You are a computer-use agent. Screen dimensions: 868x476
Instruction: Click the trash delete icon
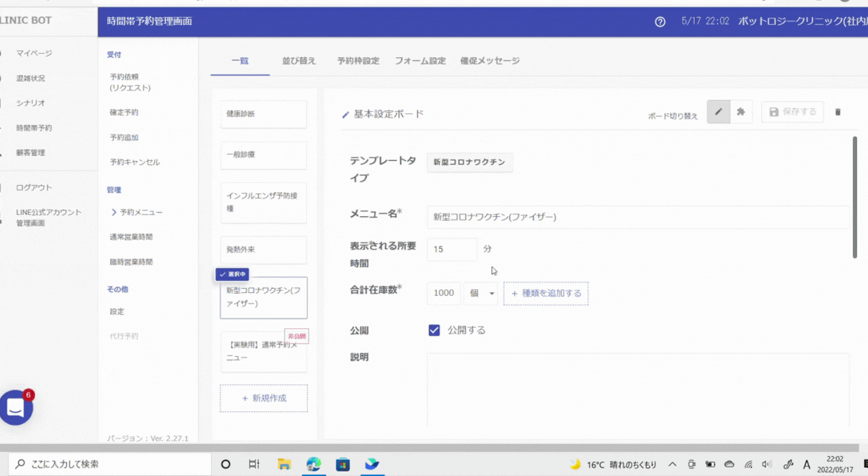[x=837, y=112]
